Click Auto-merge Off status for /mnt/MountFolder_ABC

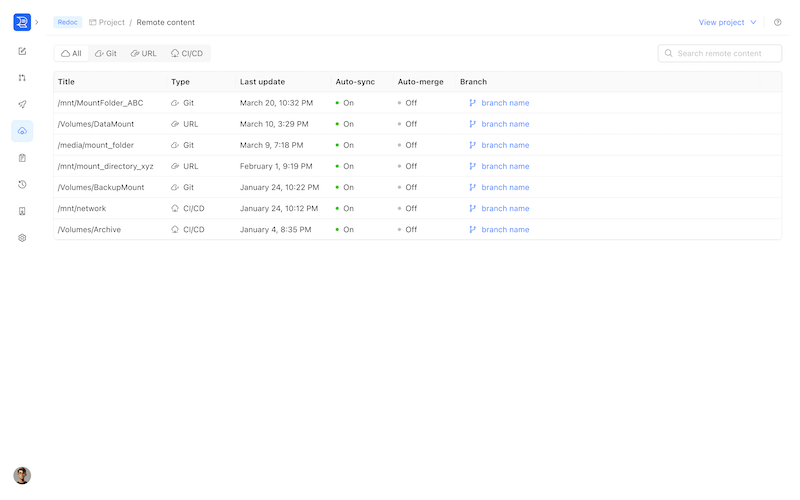[408, 103]
